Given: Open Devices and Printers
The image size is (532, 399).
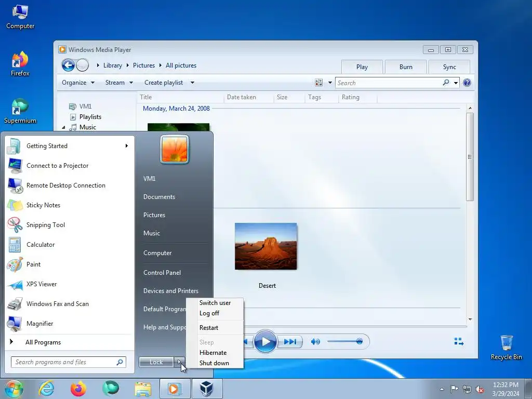Looking at the screenshot, I should click(x=170, y=291).
